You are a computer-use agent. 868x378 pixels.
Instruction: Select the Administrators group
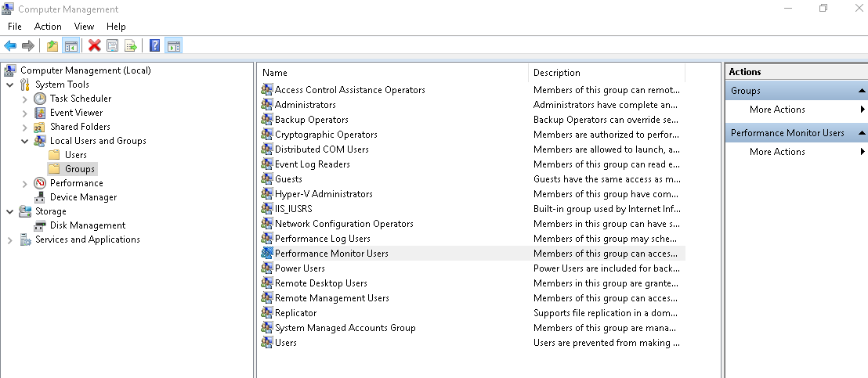[305, 105]
